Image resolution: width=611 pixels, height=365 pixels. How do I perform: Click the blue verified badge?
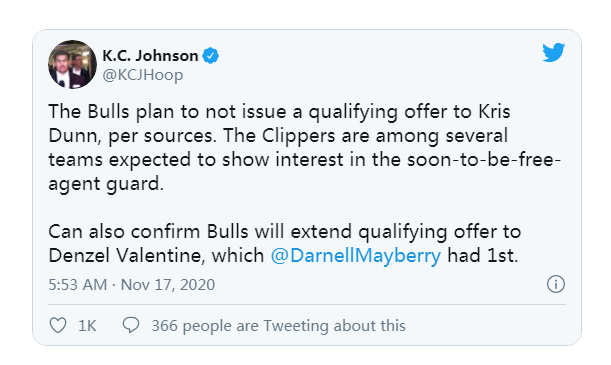click(x=210, y=56)
